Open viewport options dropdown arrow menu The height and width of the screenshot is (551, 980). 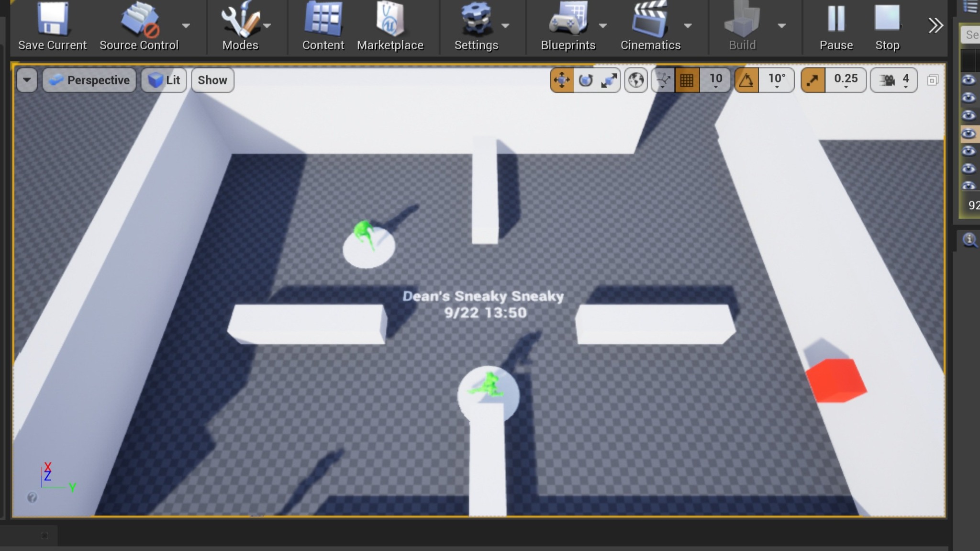point(27,80)
